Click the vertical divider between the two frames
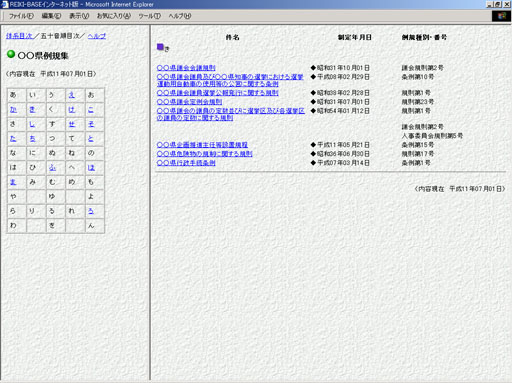Screen dimensions: 512x383 pyautogui.click(x=150, y=203)
